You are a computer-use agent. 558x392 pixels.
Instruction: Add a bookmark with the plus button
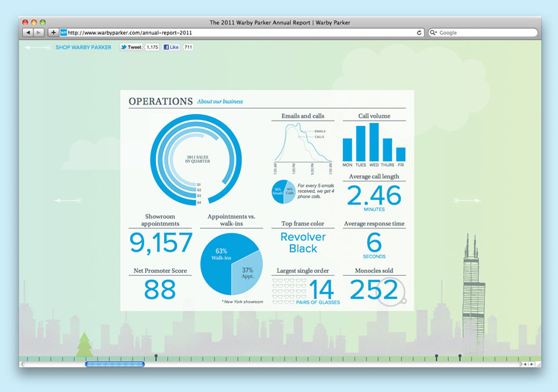point(53,33)
